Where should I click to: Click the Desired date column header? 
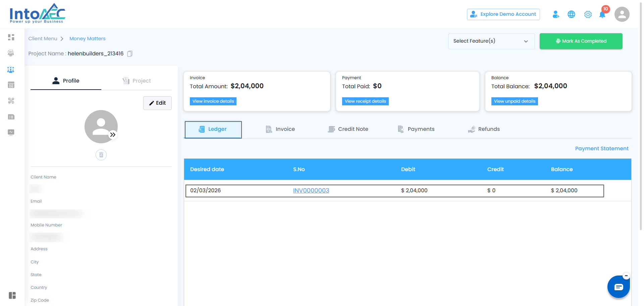click(x=207, y=169)
